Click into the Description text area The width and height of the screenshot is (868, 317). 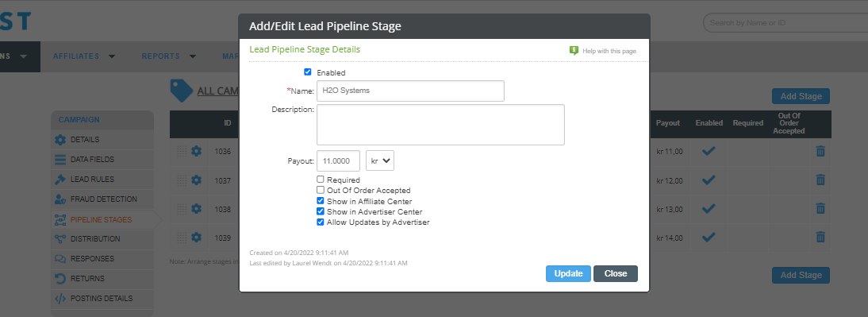[440, 125]
